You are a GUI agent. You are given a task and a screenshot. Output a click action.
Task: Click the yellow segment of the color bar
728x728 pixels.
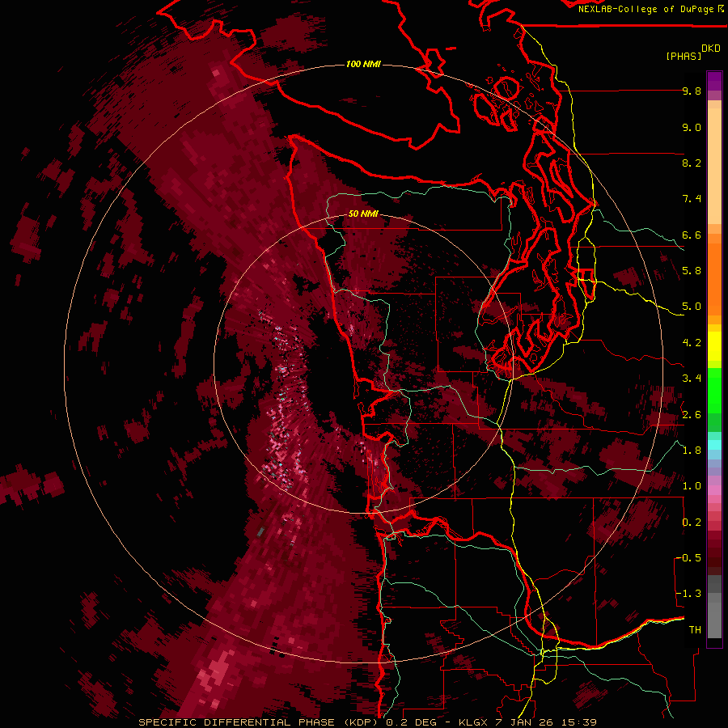point(714,346)
